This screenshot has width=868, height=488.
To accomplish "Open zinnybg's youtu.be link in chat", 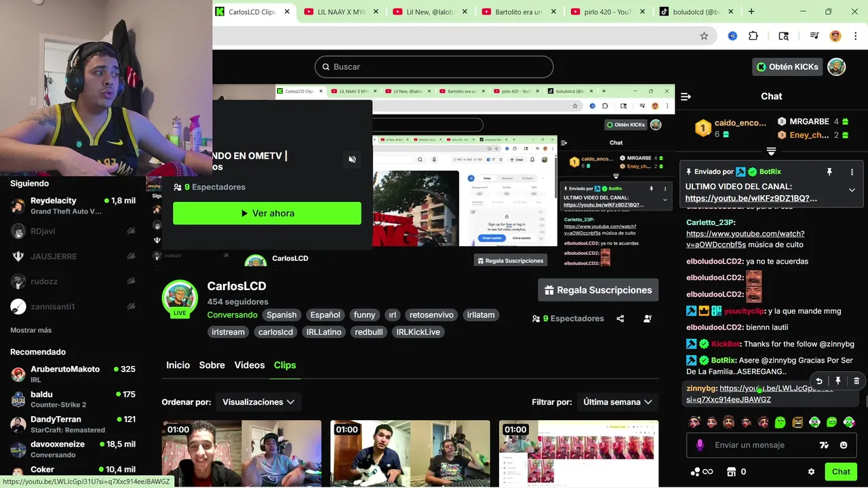I will tap(759, 394).
